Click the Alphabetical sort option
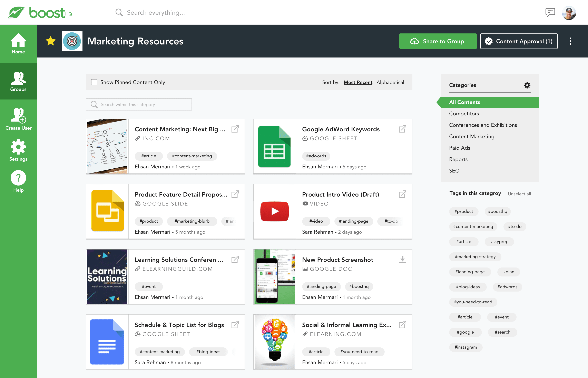 click(390, 82)
